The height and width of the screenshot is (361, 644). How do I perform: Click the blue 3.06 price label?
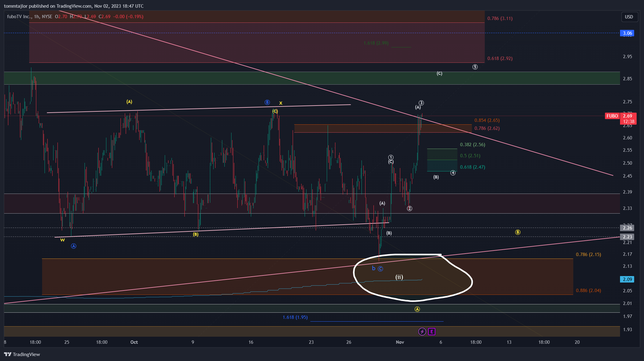click(627, 33)
